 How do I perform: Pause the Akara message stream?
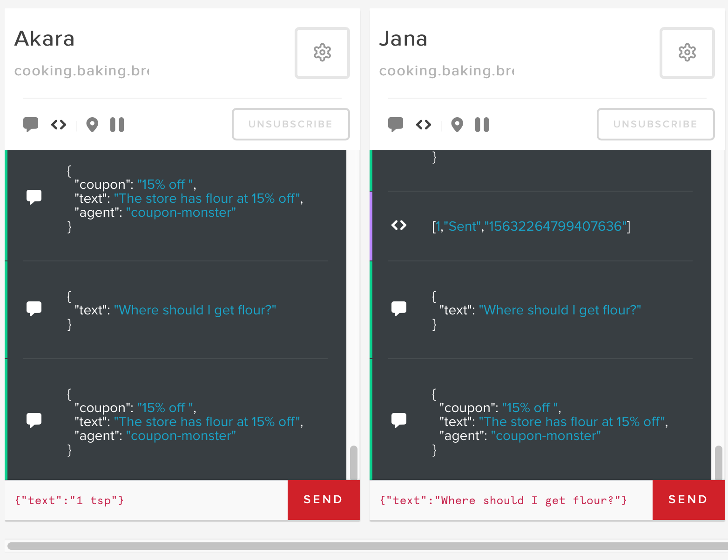(117, 124)
